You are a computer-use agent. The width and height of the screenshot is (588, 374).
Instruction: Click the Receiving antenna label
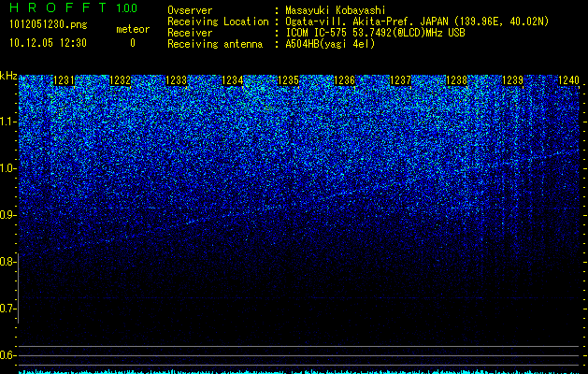215,44
